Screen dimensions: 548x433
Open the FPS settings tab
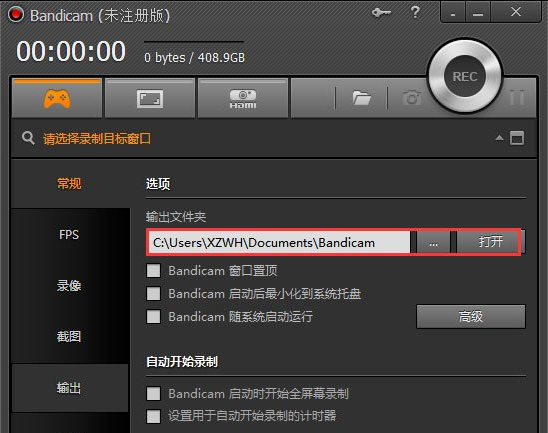[x=69, y=234]
